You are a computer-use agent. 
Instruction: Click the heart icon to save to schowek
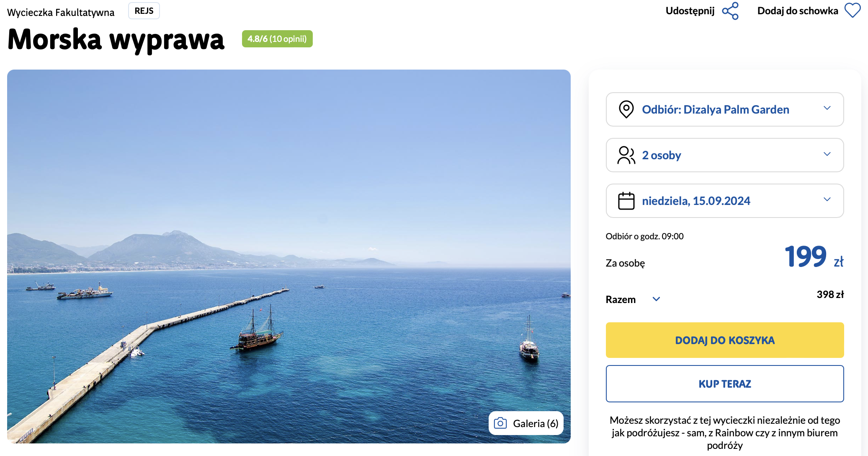[x=853, y=10]
